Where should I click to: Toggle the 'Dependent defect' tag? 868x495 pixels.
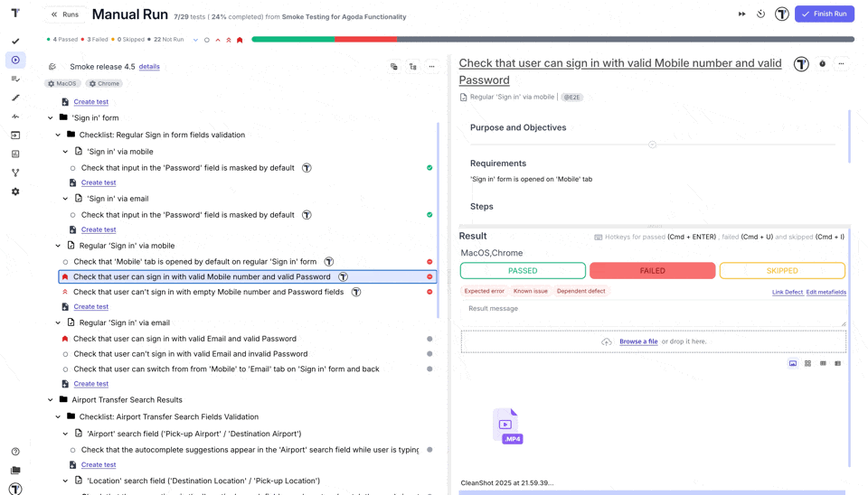(580, 291)
